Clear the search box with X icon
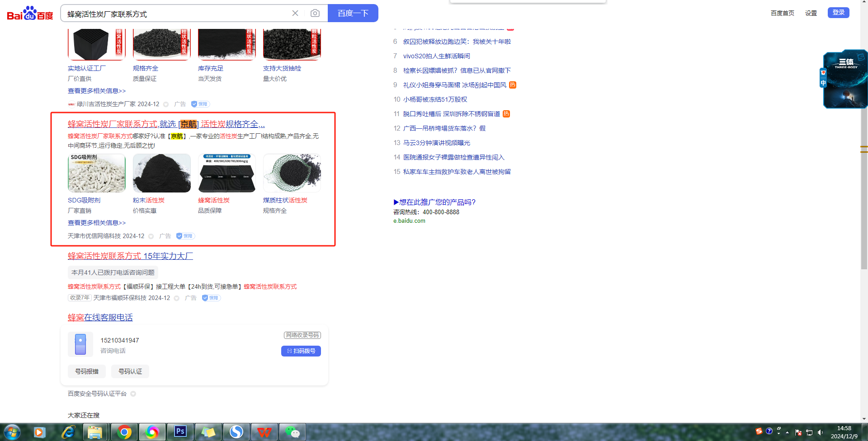This screenshot has width=868, height=441. pos(295,14)
